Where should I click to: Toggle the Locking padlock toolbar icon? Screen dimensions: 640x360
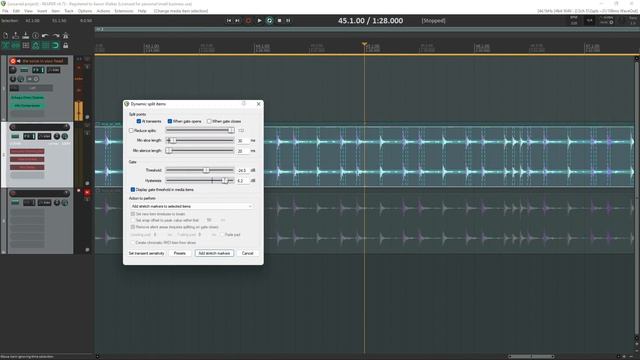coord(65,46)
